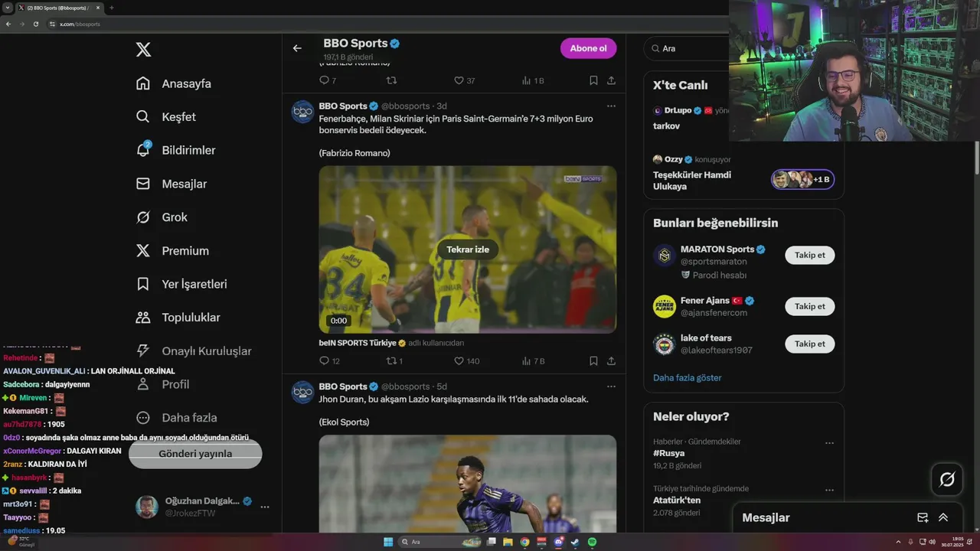Like the Skriniar post with 140 likes

pyautogui.click(x=466, y=361)
